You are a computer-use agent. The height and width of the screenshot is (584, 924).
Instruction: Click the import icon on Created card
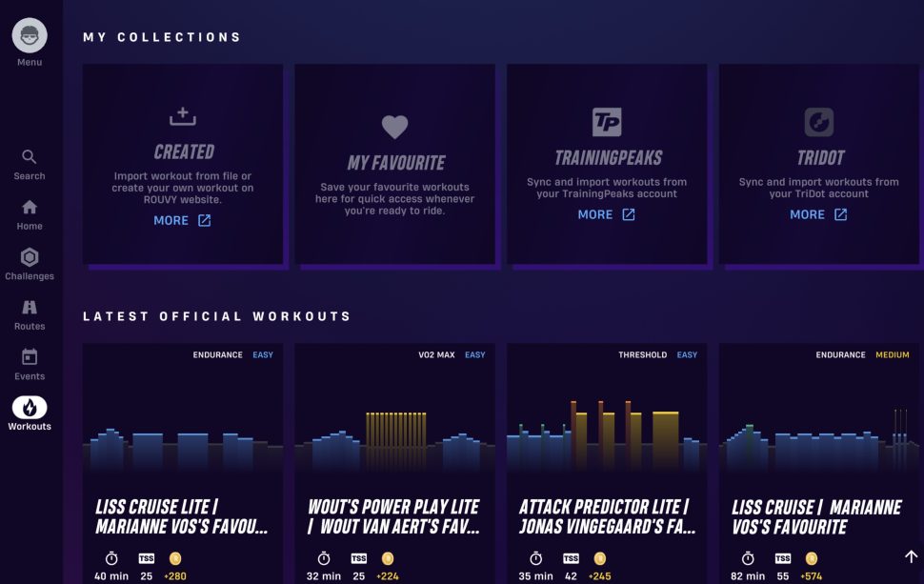click(183, 116)
